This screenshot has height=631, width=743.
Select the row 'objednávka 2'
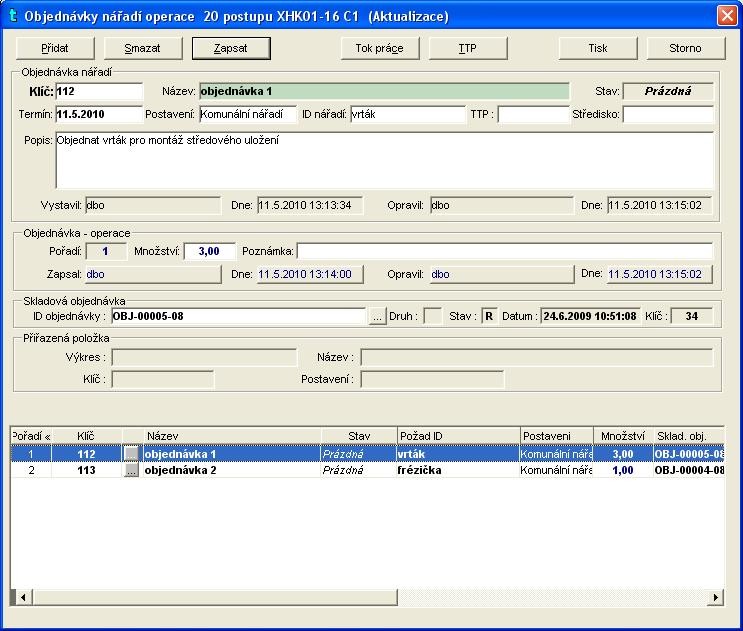pyautogui.click(x=368, y=470)
